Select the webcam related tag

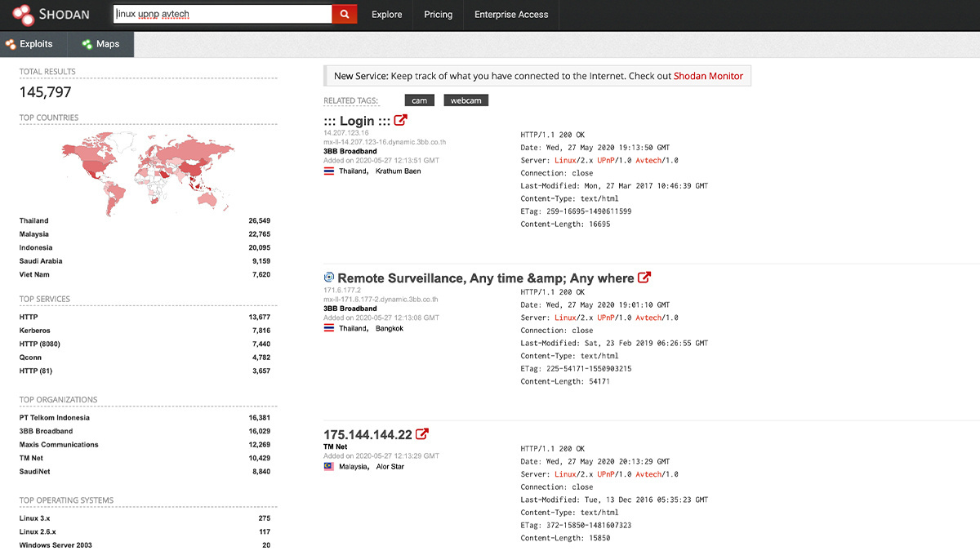(466, 100)
